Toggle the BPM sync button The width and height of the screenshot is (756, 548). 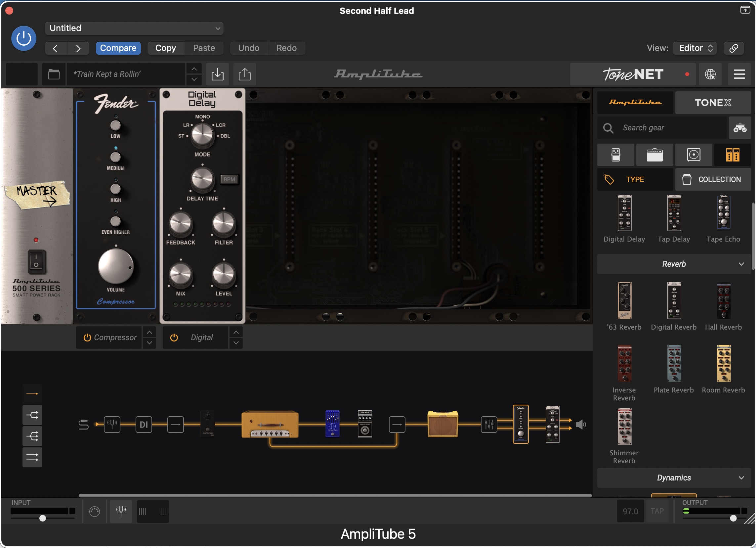pyautogui.click(x=229, y=179)
